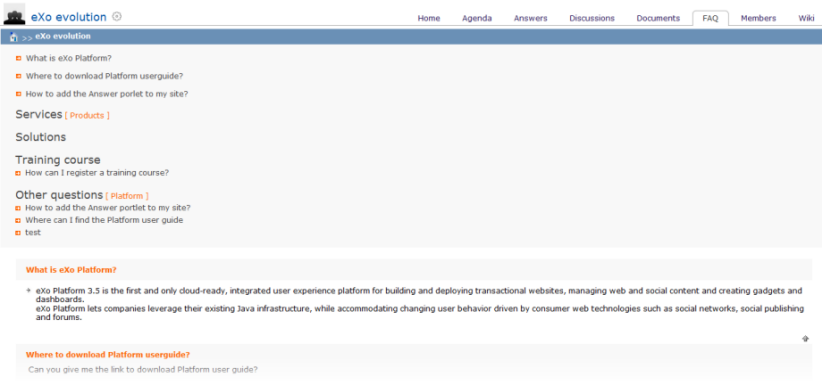Open the settings gear beside eXo evolution title
Screen dimensions: 822x385
pyautogui.click(x=117, y=16)
